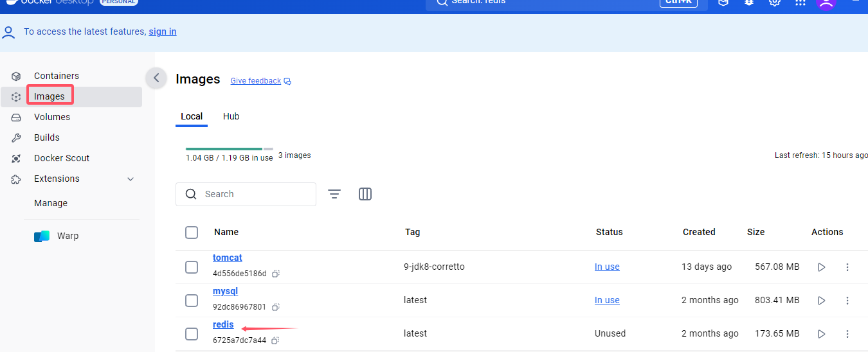868x352 pixels.
Task: Click the 567.08 MB size value
Action: [x=777, y=267]
